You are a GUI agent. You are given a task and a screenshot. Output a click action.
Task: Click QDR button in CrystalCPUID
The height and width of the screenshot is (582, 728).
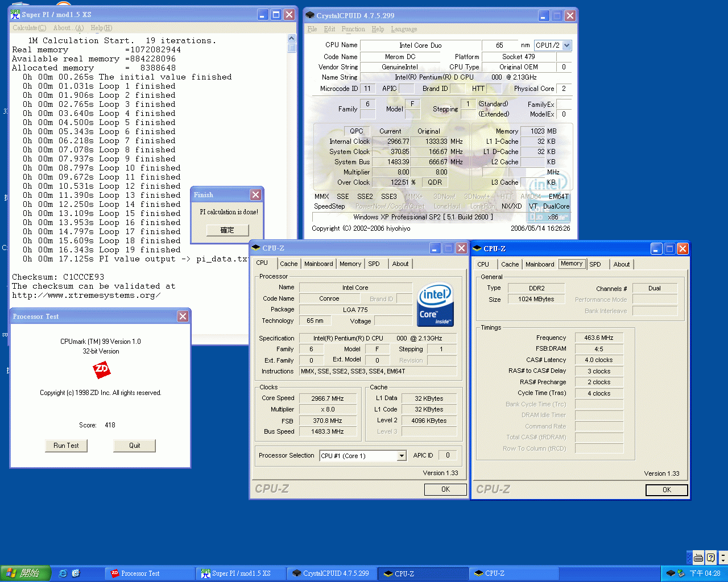(x=435, y=182)
